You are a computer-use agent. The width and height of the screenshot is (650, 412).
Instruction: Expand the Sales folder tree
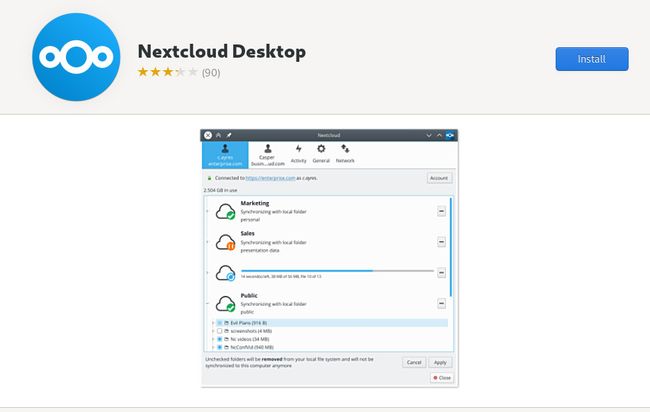[x=208, y=242]
